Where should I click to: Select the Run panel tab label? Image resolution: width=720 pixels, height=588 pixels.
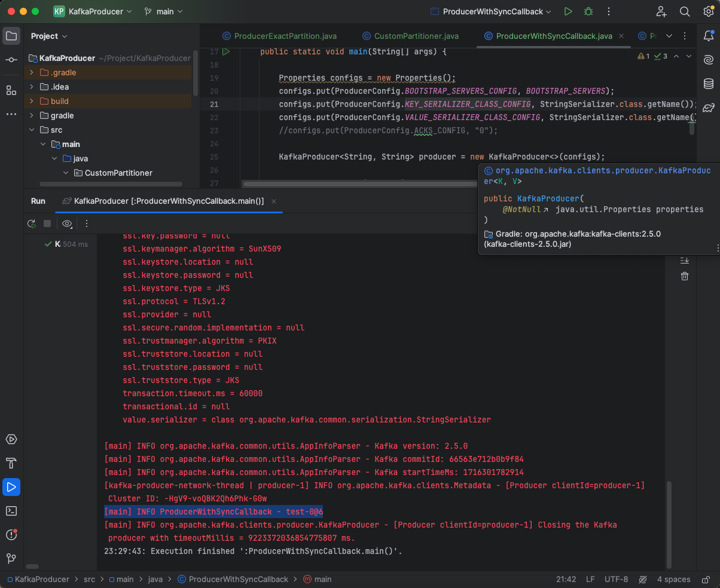pos(38,201)
